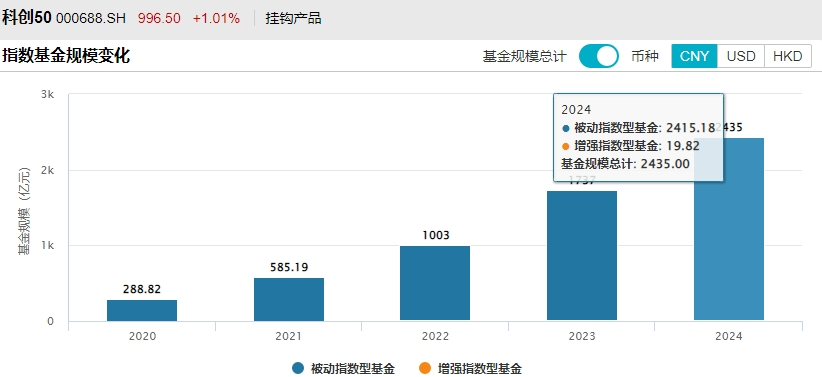822x377 pixels.
Task: Click the 2022 x-axis label
Action: tap(436, 337)
